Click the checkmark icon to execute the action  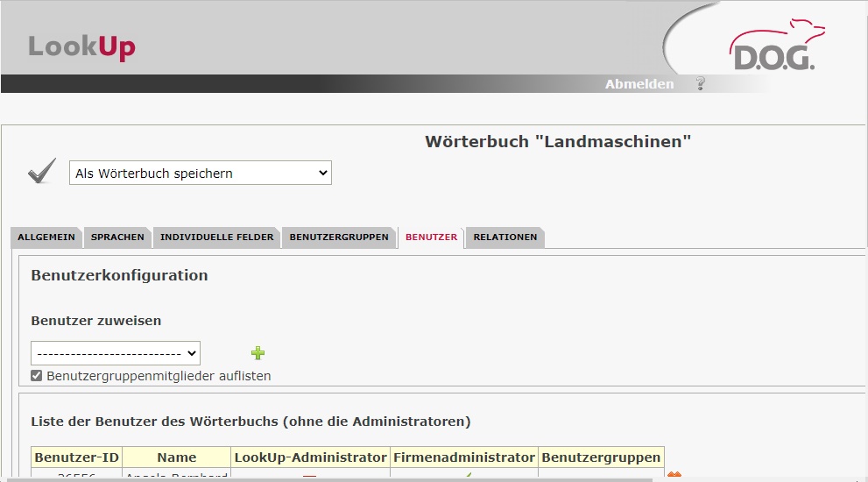coord(42,173)
